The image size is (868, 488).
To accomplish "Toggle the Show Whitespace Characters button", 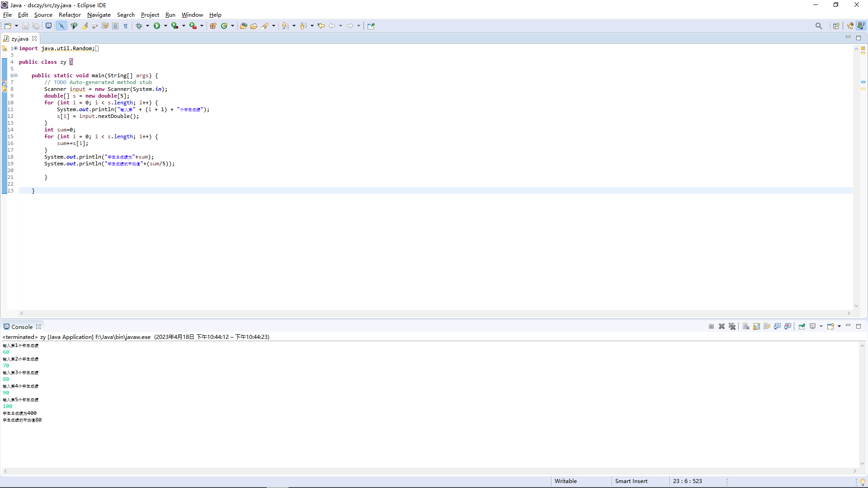I will (126, 26).
